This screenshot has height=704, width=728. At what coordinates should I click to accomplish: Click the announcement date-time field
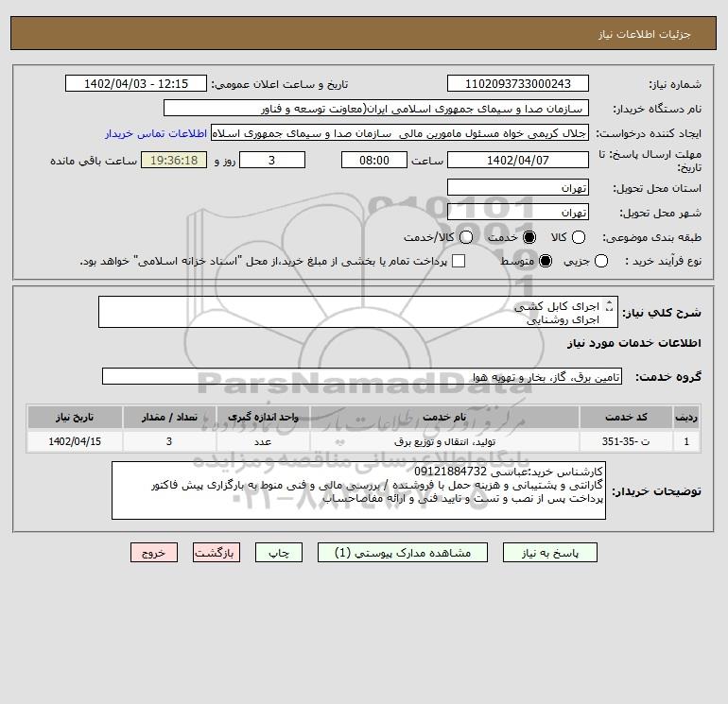coord(135,83)
